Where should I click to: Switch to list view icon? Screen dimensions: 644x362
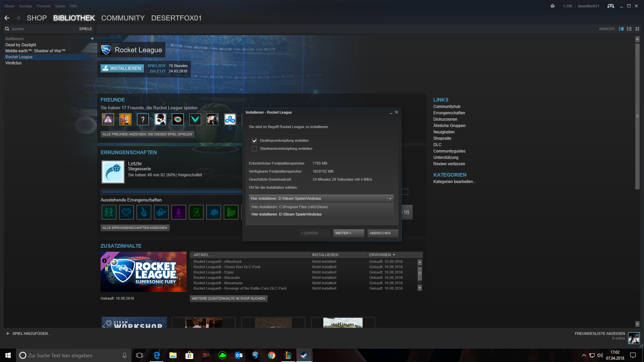(x=629, y=29)
